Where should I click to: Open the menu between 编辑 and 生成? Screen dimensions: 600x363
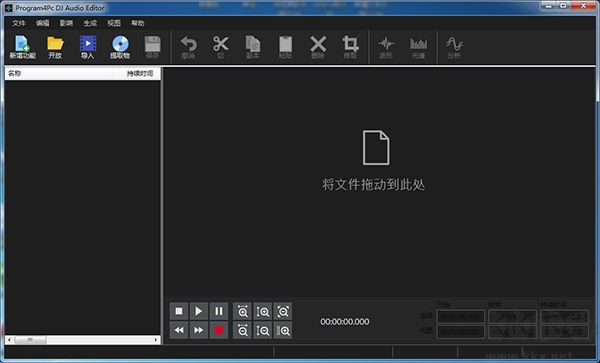[66, 23]
